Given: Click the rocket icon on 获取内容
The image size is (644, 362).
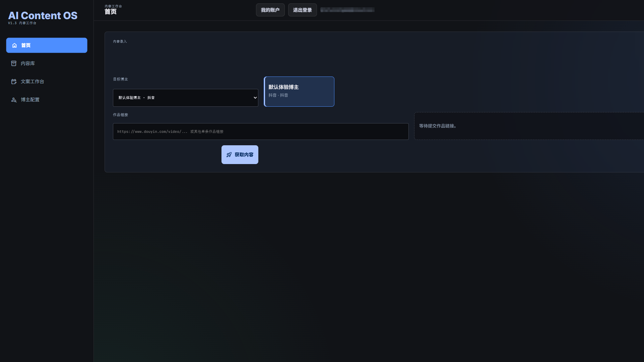Looking at the screenshot, I should coord(229,155).
